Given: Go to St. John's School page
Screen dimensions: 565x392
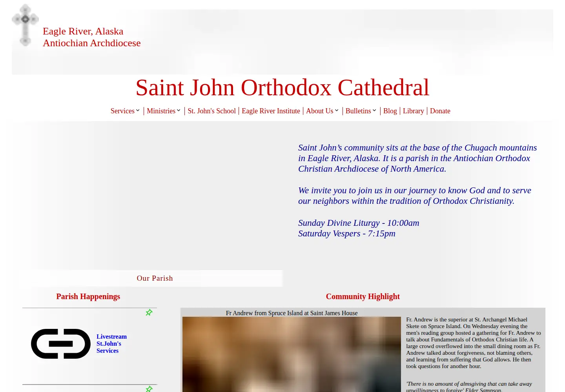Looking at the screenshot, I should point(212,111).
